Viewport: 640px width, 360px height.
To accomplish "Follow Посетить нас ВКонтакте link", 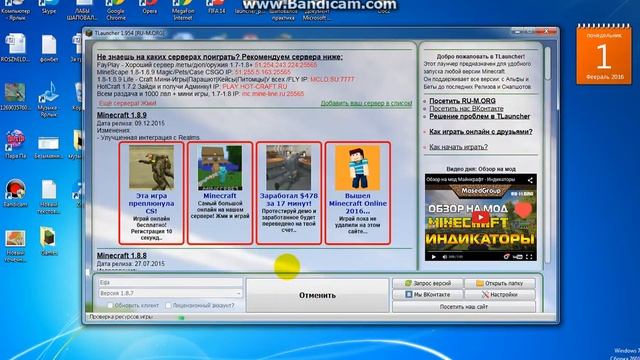I will tap(466, 109).
